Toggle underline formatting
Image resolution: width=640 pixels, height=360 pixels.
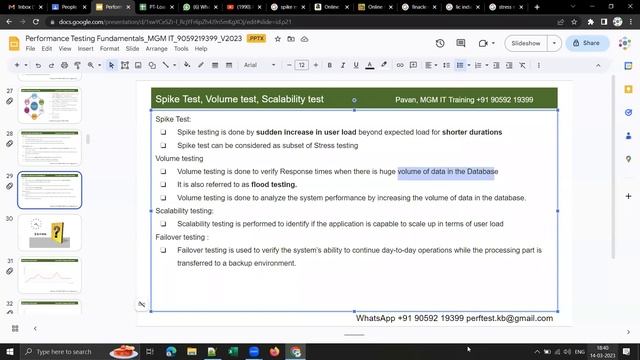click(x=356, y=65)
